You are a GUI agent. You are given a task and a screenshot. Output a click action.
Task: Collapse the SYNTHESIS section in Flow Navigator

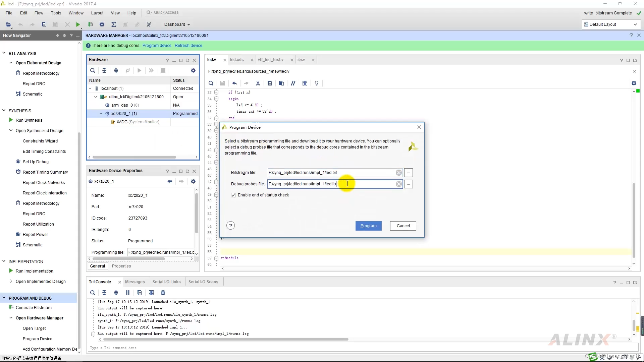coord(4,111)
